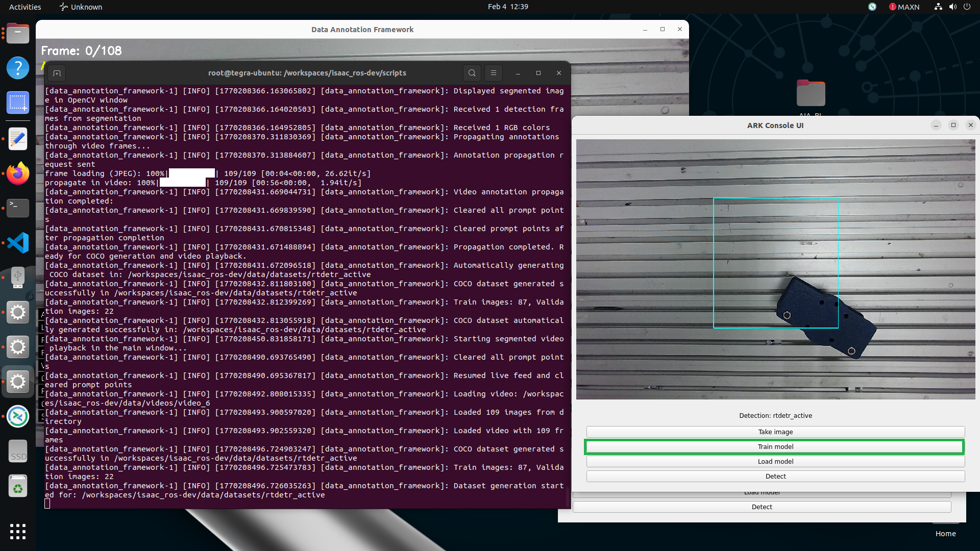The width and height of the screenshot is (980, 551).
Task: Click the 'Detection: rtdetr_active' label
Action: (x=775, y=415)
